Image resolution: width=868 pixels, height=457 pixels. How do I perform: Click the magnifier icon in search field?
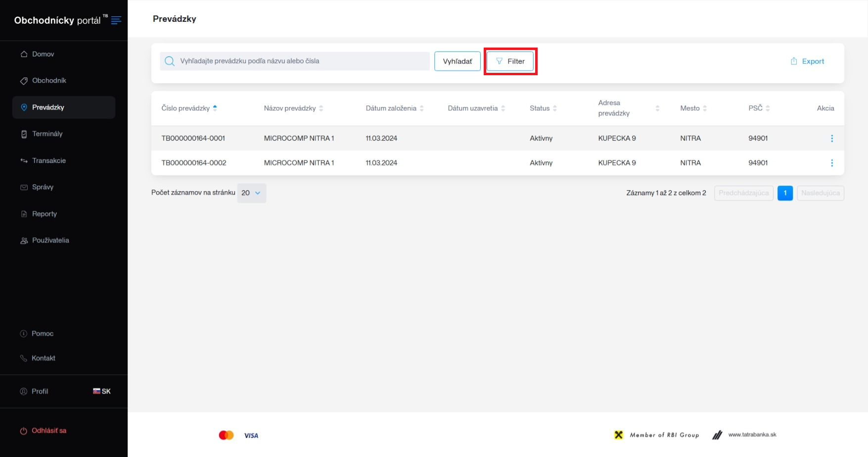point(170,61)
